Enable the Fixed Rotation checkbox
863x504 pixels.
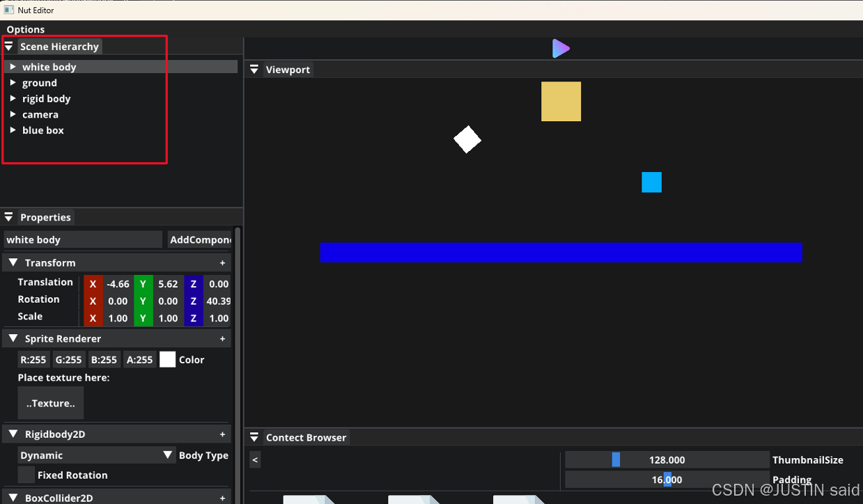pos(26,475)
